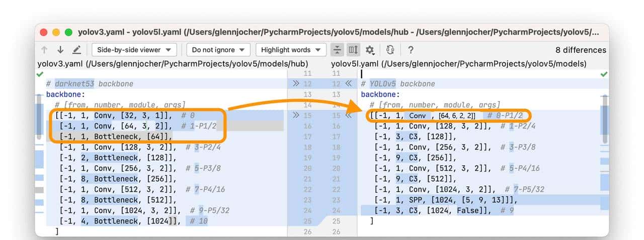Click circular arrows icon beside settings gear
This screenshot has height=240, width=644.
390,50
